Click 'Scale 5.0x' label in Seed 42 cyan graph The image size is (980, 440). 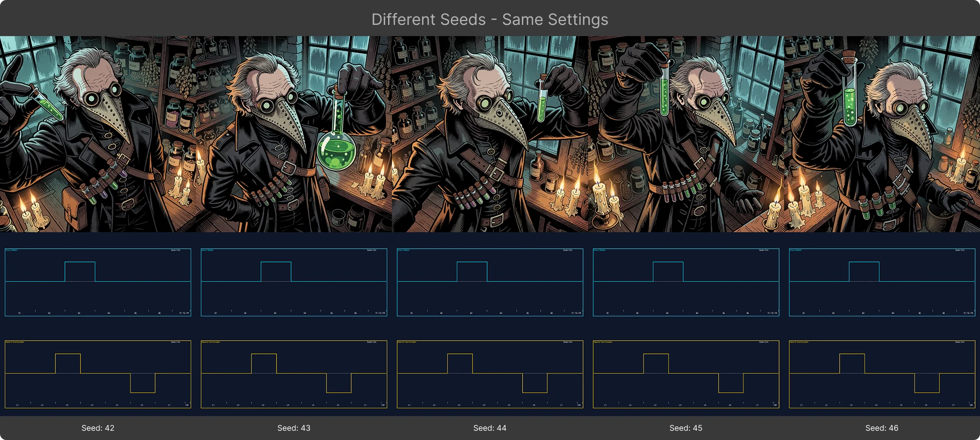pos(176,250)
